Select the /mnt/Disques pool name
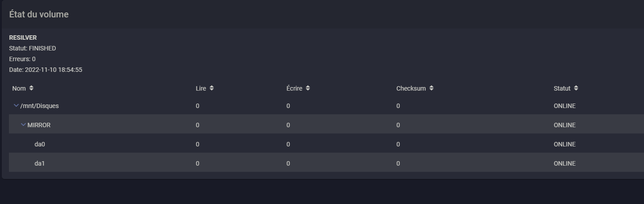 (x=40, y=106)
